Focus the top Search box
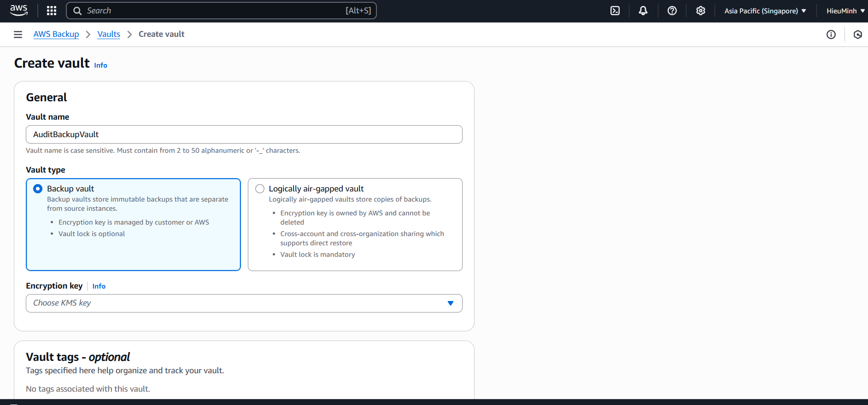The image size is (868, 405). click(x=222, y=11)
